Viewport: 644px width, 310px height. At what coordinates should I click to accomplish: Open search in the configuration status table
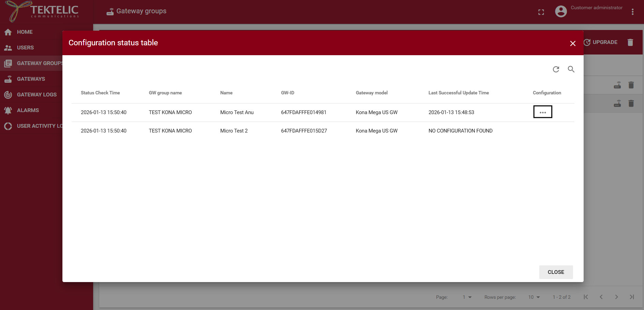[571, 69]
